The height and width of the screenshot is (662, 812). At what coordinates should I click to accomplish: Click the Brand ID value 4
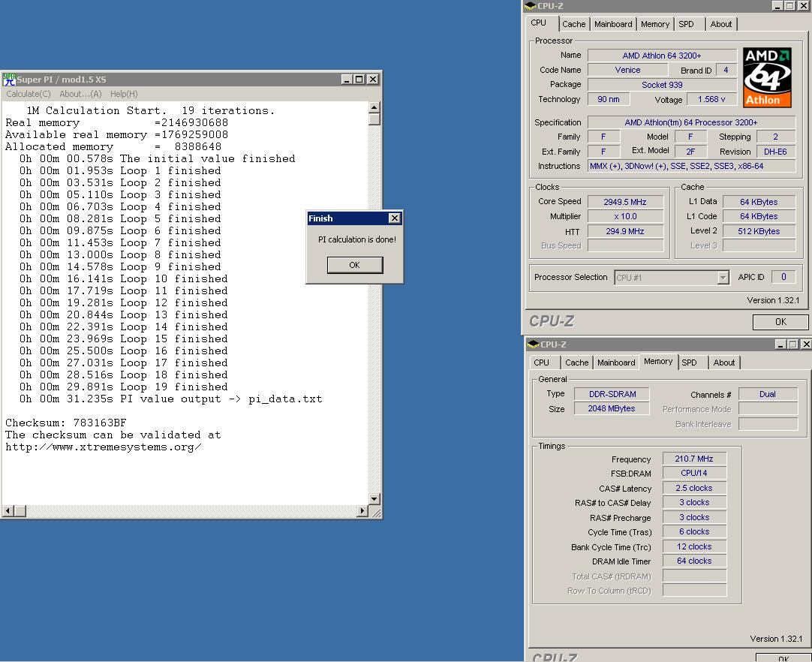(726, 70)
